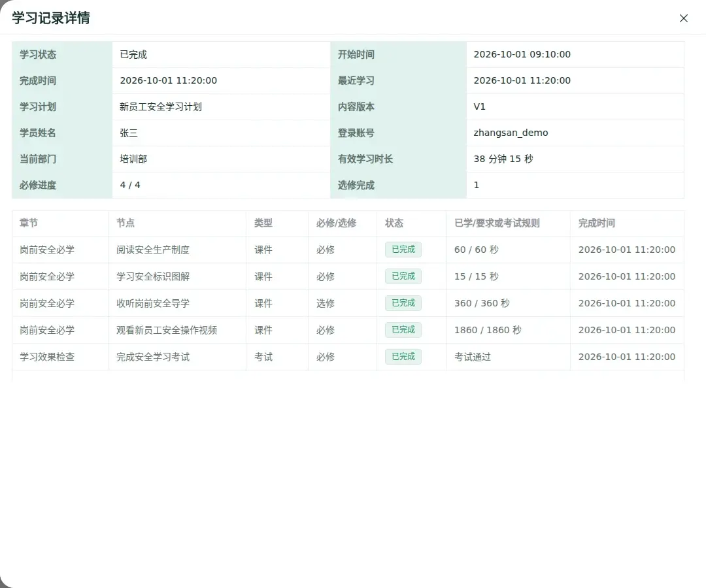Click the 最近学习 label
Screen dimensions: 706x588
tap(356, 80)
